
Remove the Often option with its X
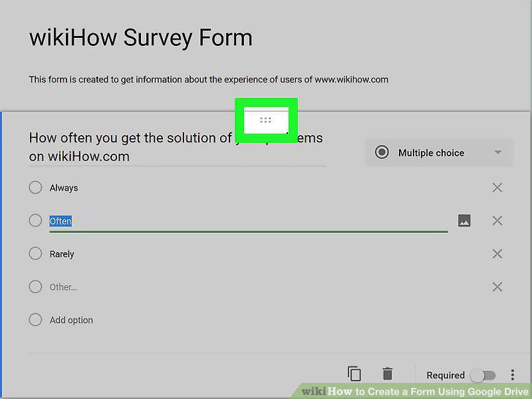(x=497, y=221)
